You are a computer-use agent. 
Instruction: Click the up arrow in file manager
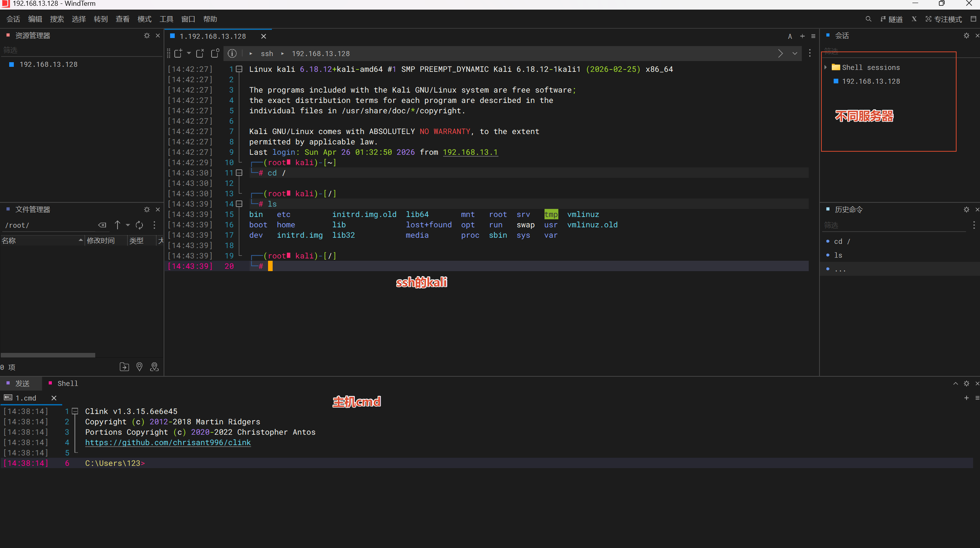tap(118, 225)
